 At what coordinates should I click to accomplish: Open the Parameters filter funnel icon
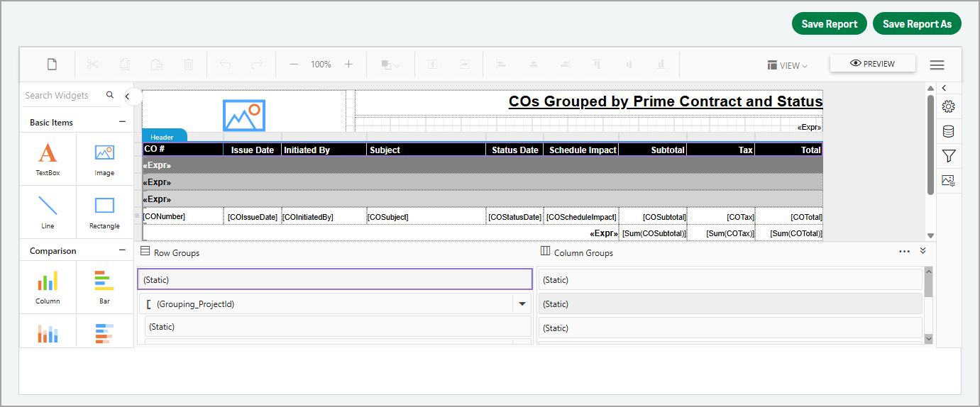click(948, 156)
